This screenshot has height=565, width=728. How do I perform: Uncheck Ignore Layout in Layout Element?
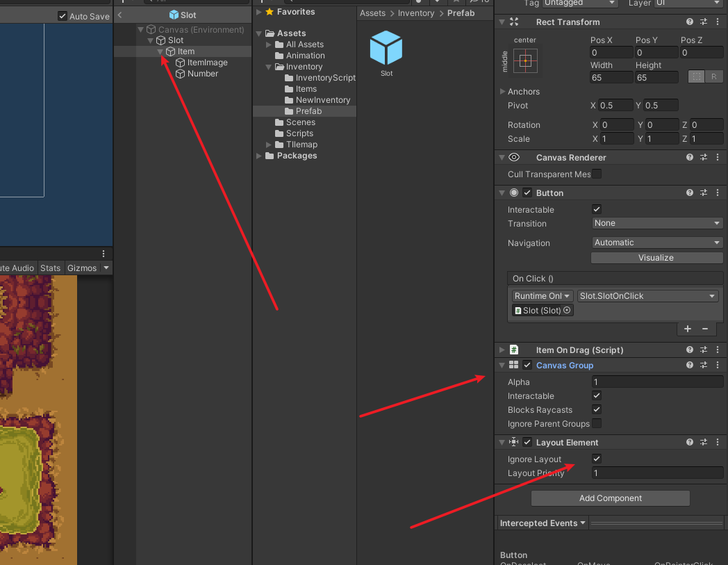click(596, 459)
